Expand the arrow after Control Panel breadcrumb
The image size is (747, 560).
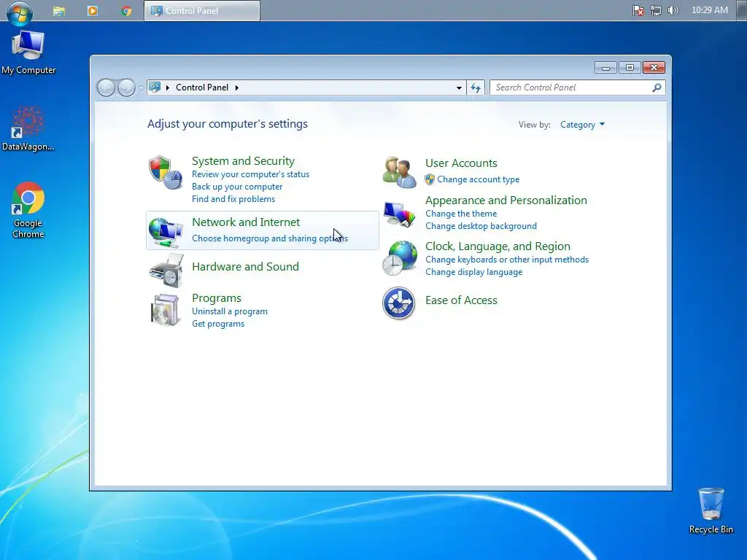coord(237,87)
